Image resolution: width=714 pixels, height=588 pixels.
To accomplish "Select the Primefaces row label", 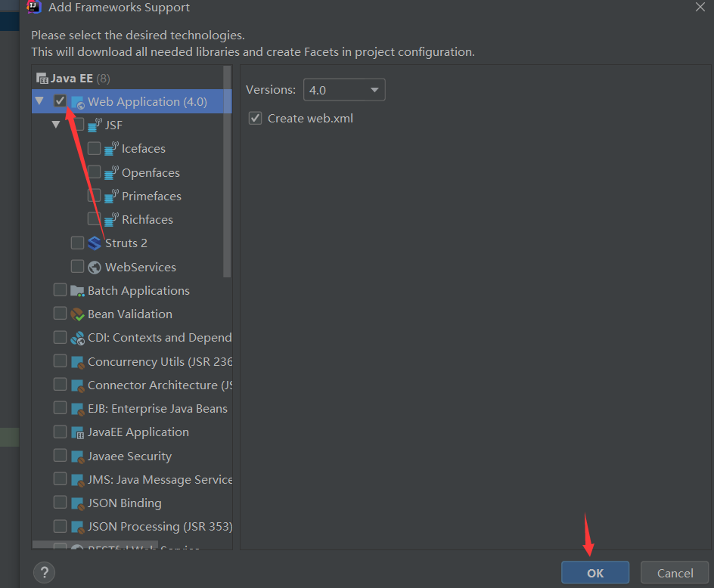I will coord(151,197).
